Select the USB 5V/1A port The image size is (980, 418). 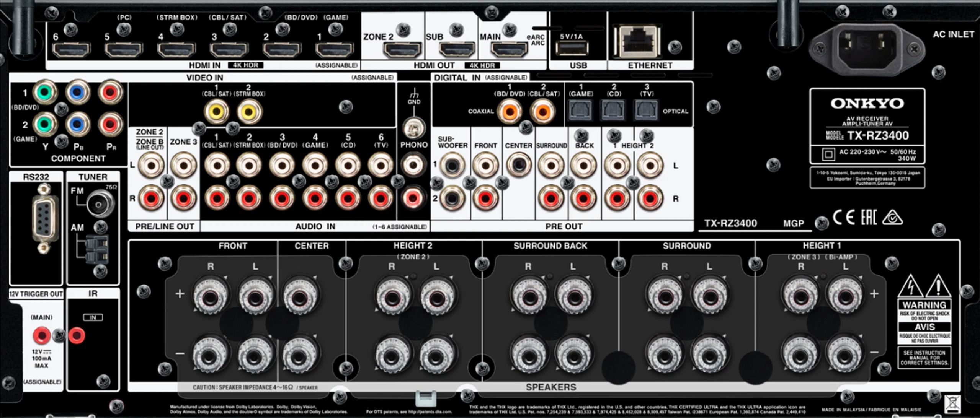tap(571, 49)
